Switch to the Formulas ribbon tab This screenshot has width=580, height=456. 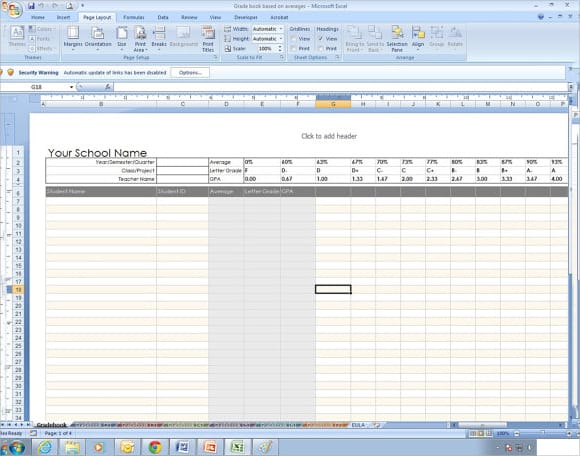click(134, 17)
